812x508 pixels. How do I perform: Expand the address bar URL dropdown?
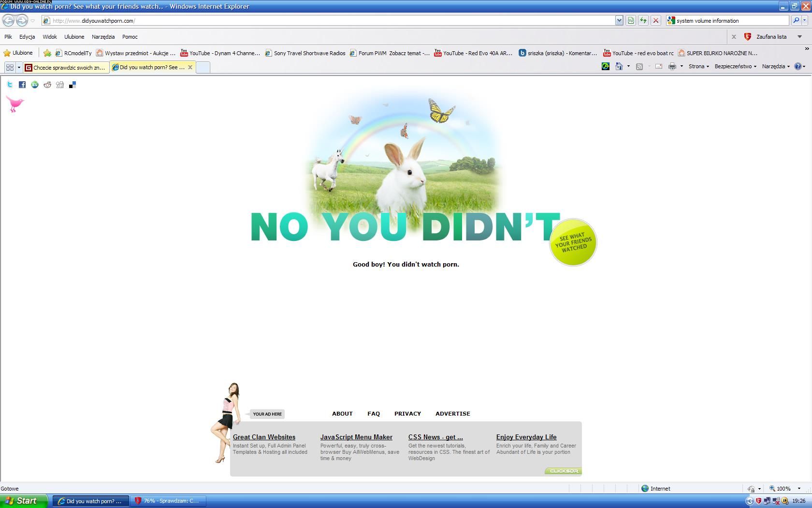(x=619, y=20)
